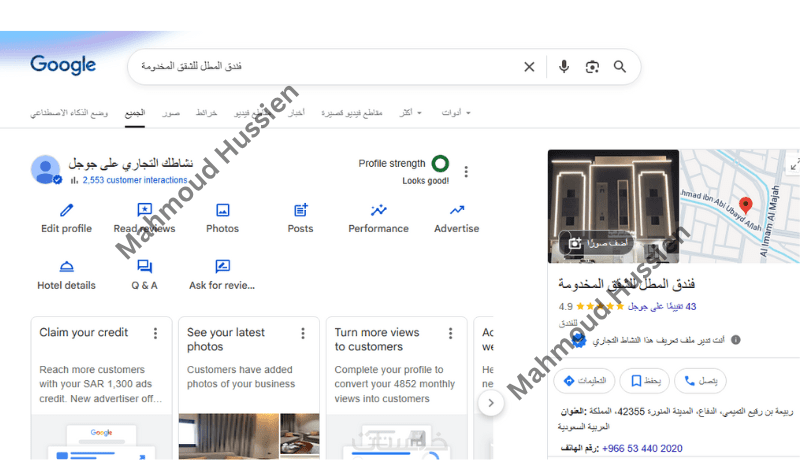Expand the أكثر (More) dropdown
The image size is (800, 460).
tap(411, 113)
